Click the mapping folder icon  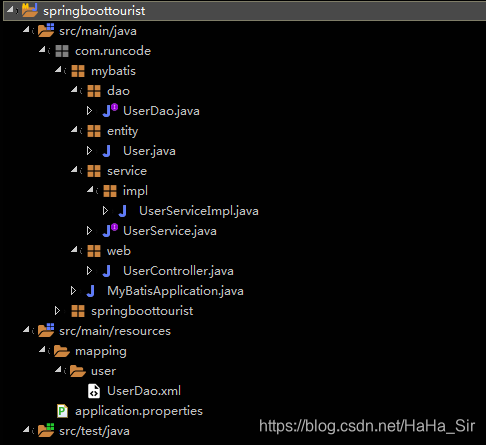(62, 351)
